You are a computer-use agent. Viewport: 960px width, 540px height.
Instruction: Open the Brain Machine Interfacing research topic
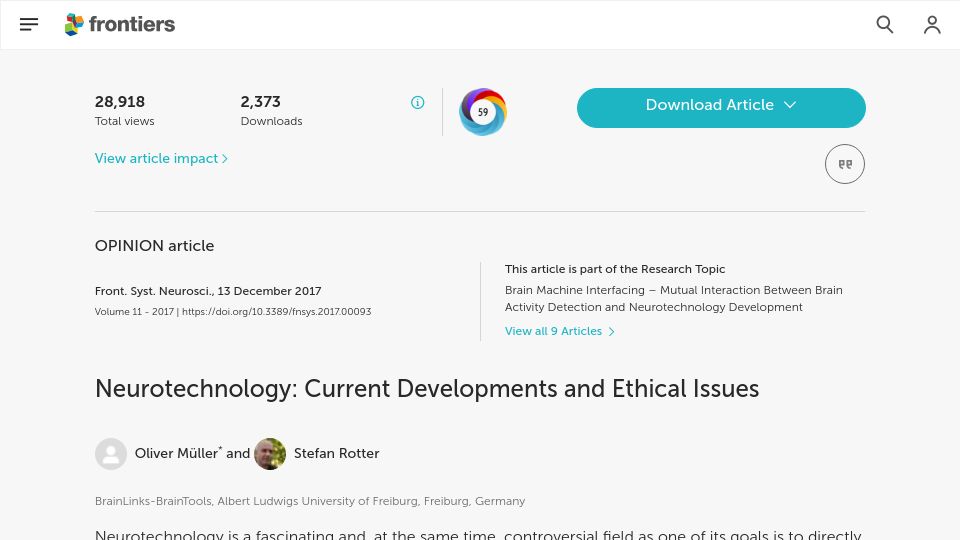pyautogui.click(x=673, y=299)
